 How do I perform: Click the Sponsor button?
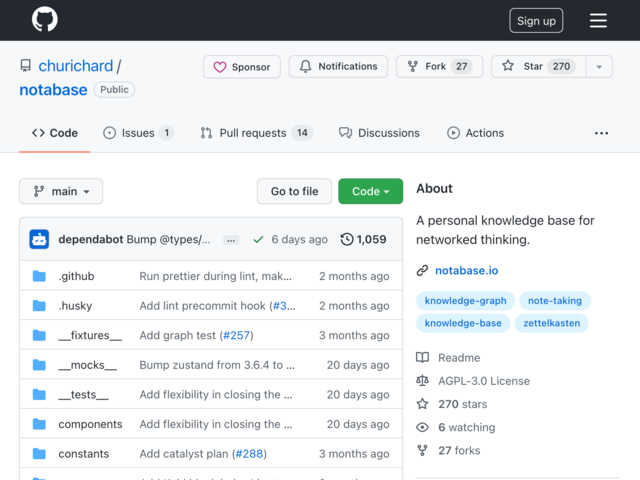click(x=242, y=67)
